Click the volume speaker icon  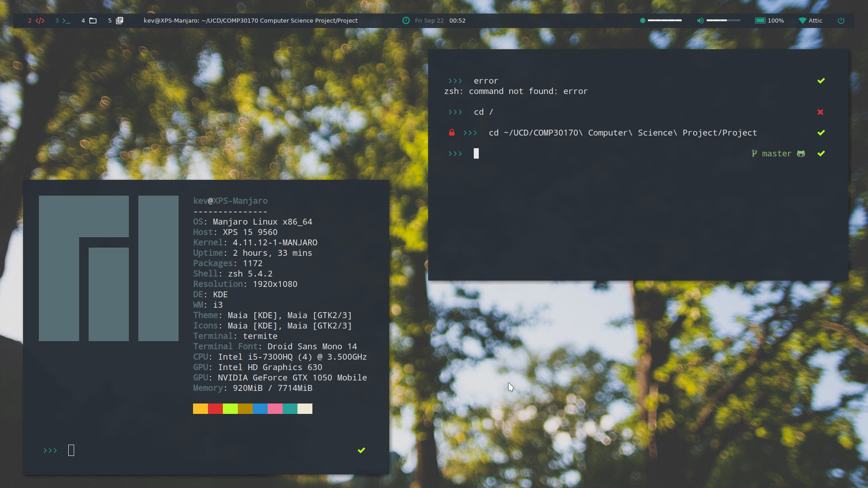click(x=700, y=21)
